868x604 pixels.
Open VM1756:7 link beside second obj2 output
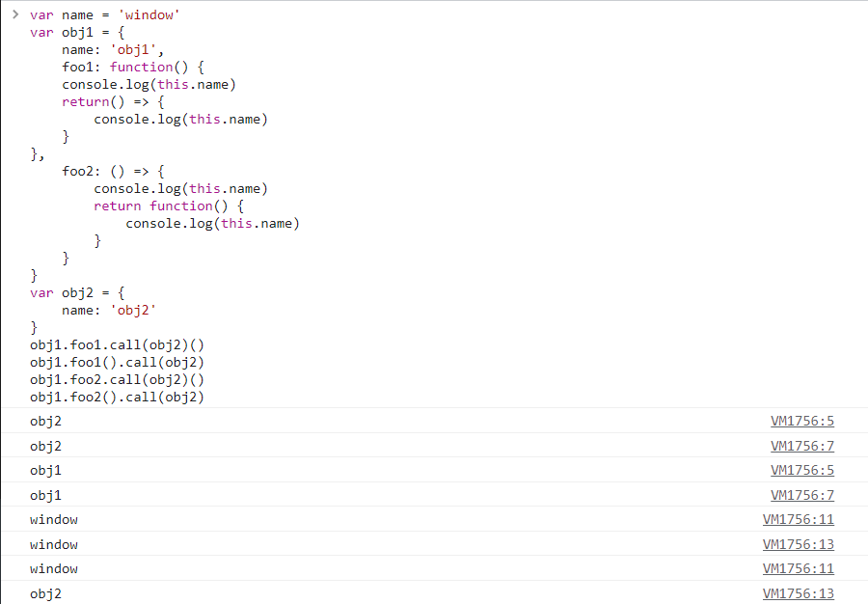[801, 446]
